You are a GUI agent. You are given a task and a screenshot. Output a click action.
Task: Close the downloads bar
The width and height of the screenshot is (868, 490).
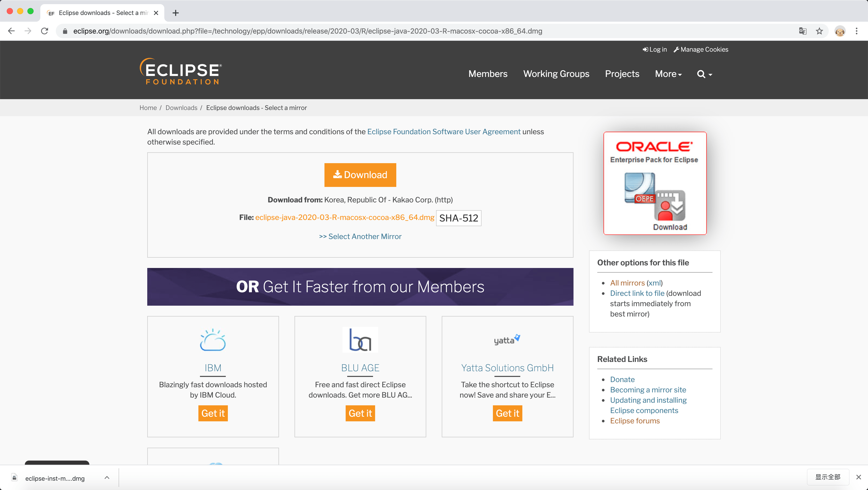coord(858,477)
